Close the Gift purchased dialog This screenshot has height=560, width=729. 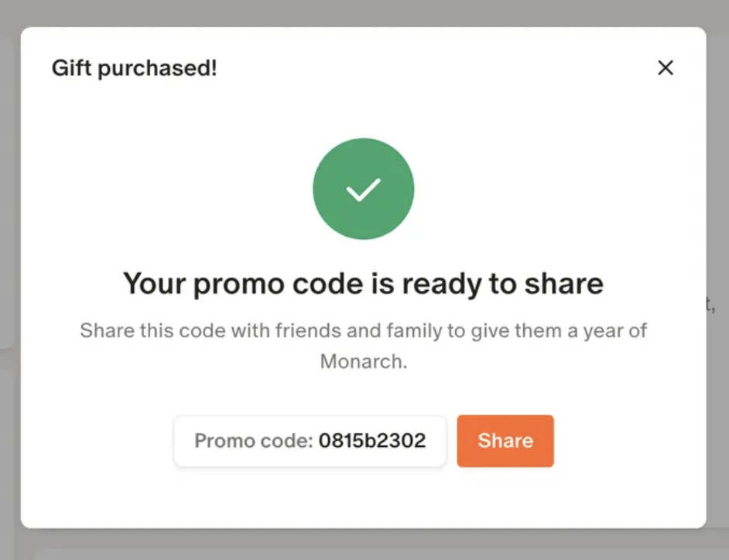tap(665, 68)
